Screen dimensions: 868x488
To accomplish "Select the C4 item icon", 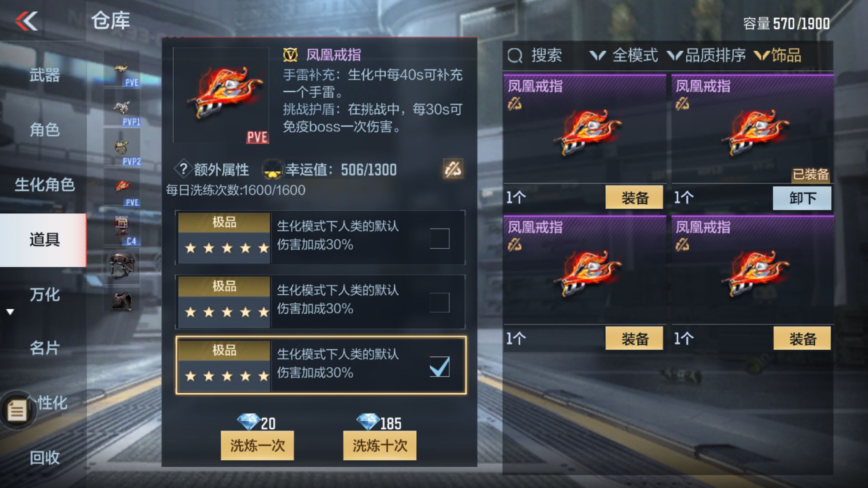I will [x=122, y=229].
